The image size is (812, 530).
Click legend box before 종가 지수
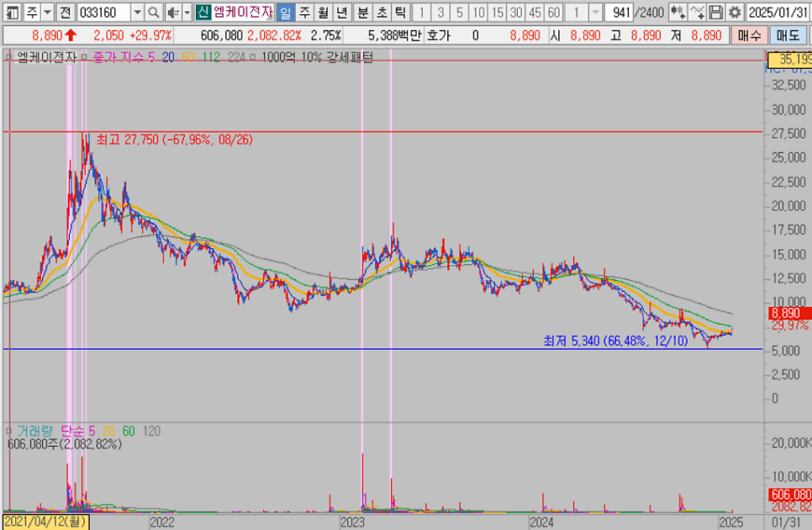(84, 56)
